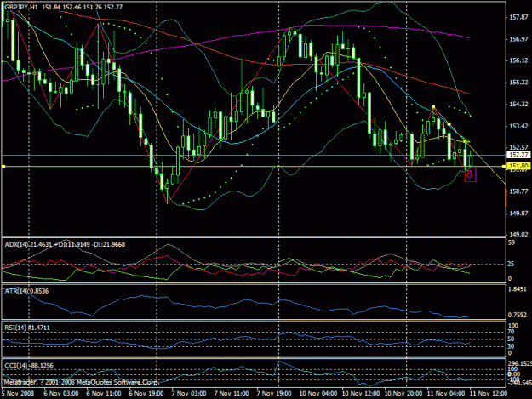Click the ADX scale value 25
This screenshot has width=532, height=399.
tap(512, 264)
